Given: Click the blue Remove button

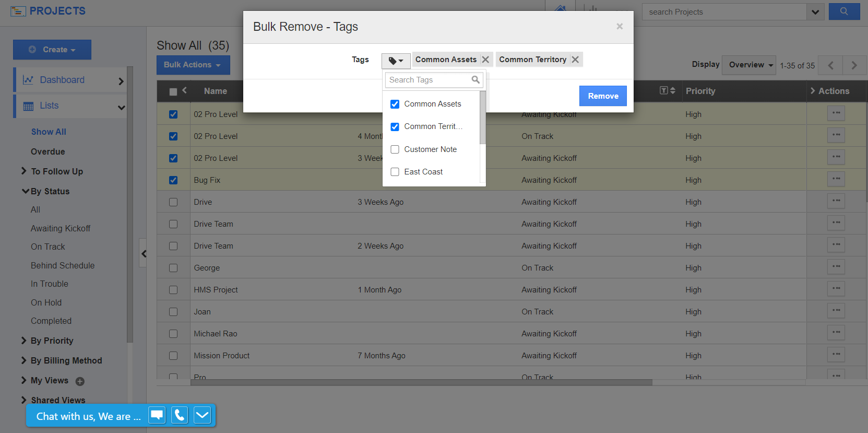Looking at the screenshot, I should tap(603, 96).
